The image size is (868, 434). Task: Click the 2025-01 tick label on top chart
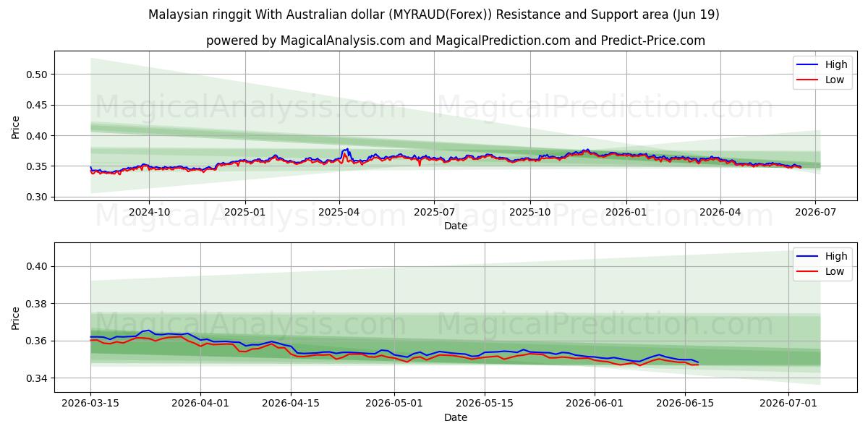[x=244, y=212]
